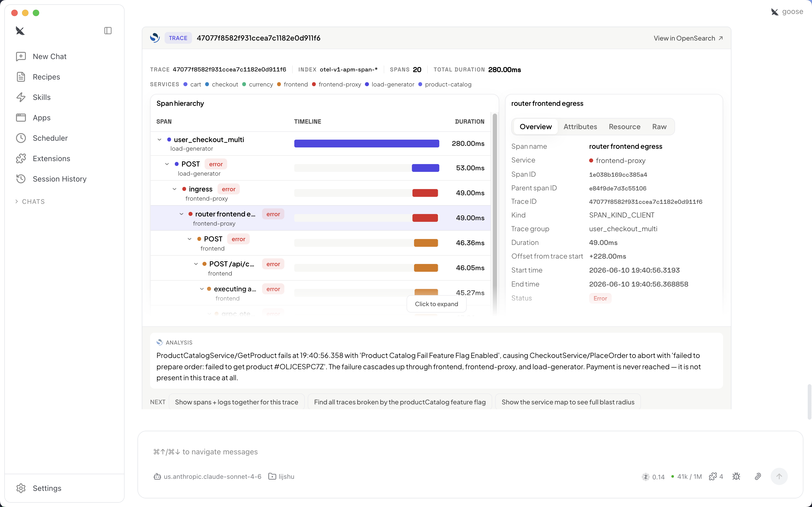Image resolution: width=812 pixels, height=507 pixels.
Task: Toggle the sidebar collapse icon
Action: point(108,31)
